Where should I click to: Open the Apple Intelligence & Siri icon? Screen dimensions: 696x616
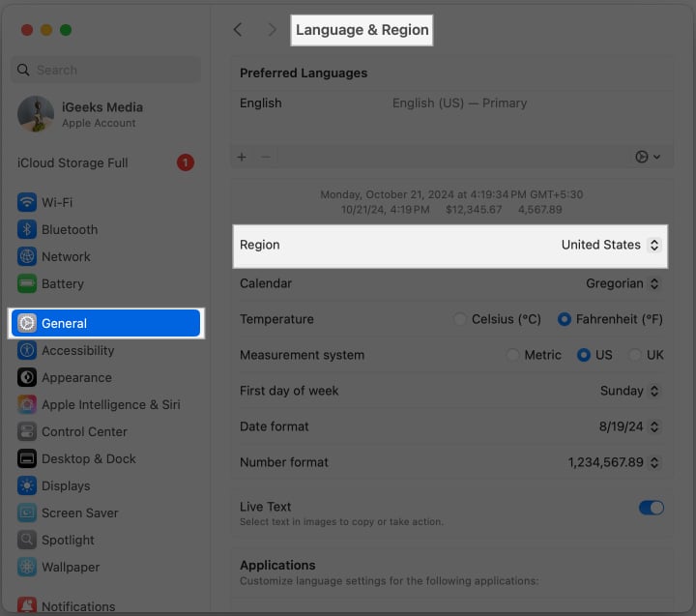(27, 405)
